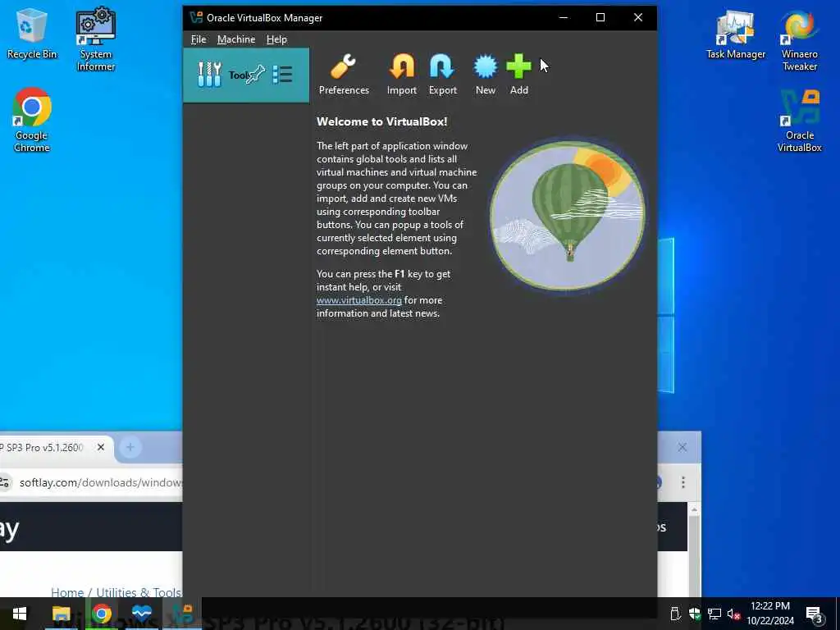
Task: Open a new tab in Chrome
Action: click(130, 447)
